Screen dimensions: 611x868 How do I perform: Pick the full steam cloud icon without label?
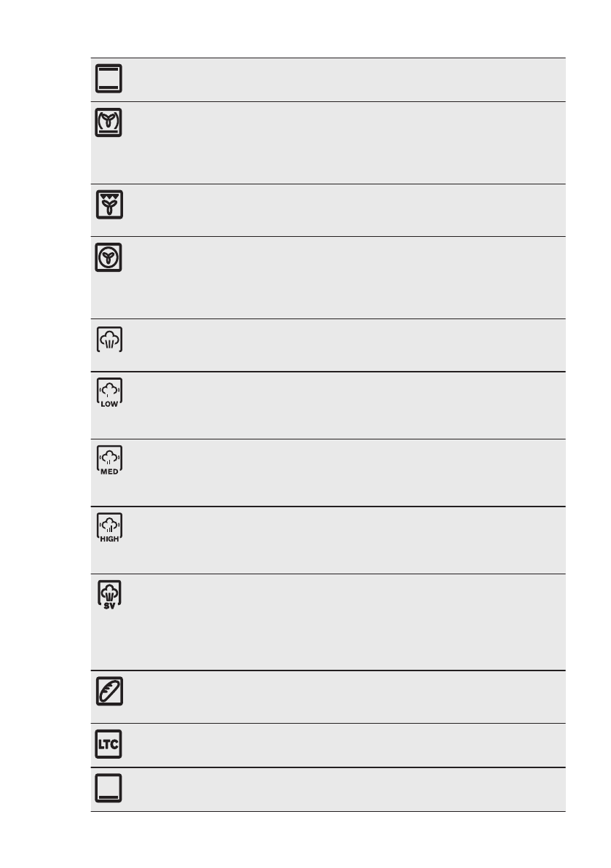click(x=109, y=340)
